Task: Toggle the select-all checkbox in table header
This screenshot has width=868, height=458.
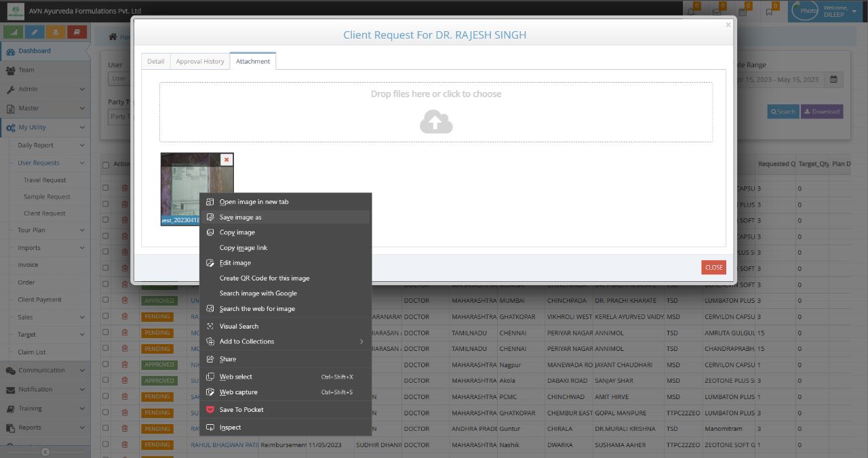Action: tap(106, 165)
